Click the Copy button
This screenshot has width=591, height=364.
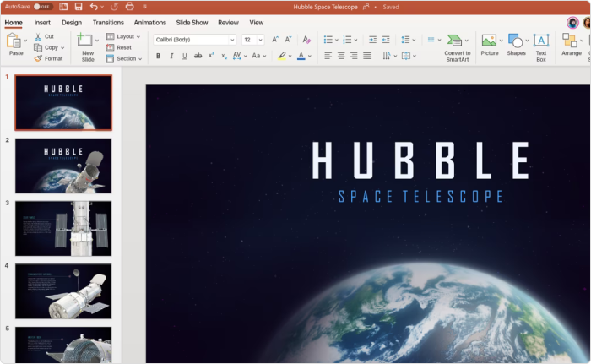(46, 47)
